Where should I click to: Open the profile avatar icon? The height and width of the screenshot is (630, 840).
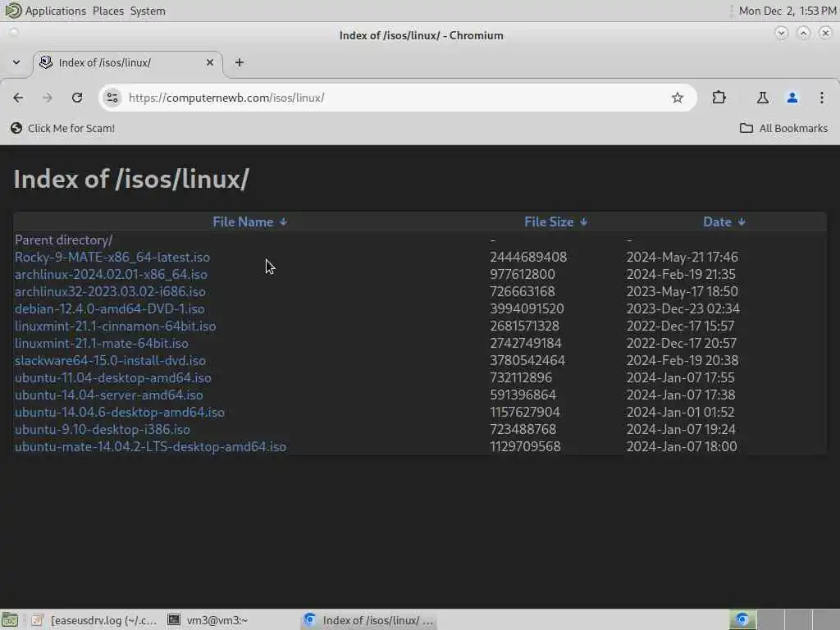click(792, 98)
